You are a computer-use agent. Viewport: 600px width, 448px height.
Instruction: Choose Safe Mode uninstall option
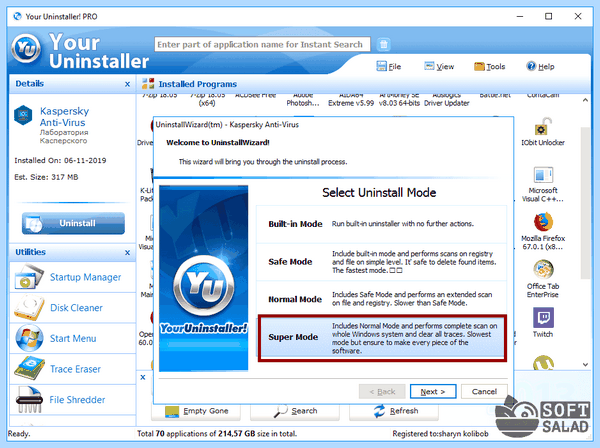381,262
